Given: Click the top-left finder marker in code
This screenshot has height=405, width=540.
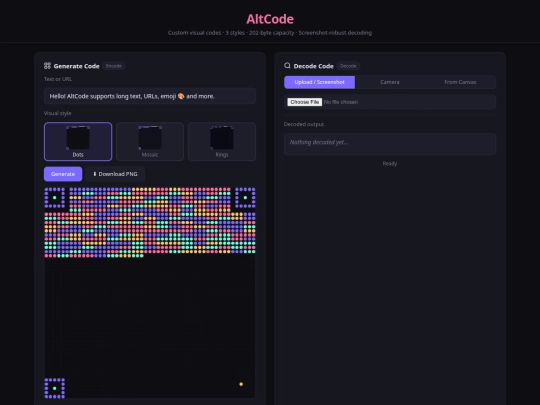Looking at the screenshot, I should pos(54,198).
